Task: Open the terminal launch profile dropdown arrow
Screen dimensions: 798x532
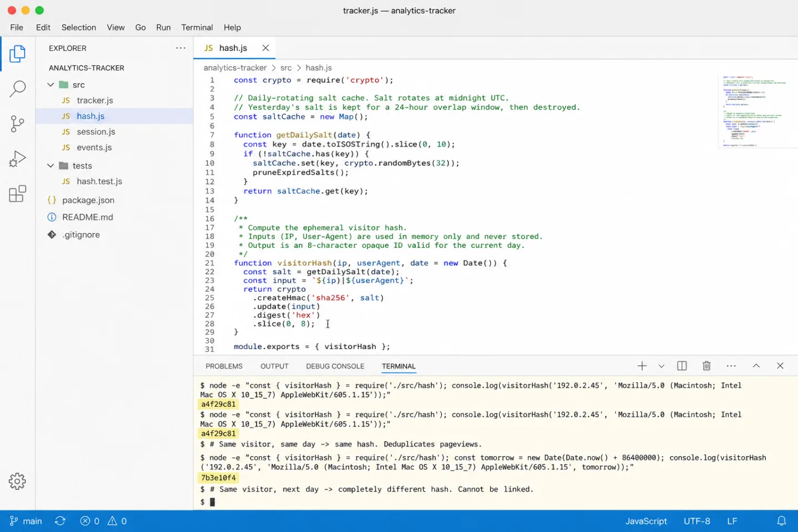Action: click(661, 366)
